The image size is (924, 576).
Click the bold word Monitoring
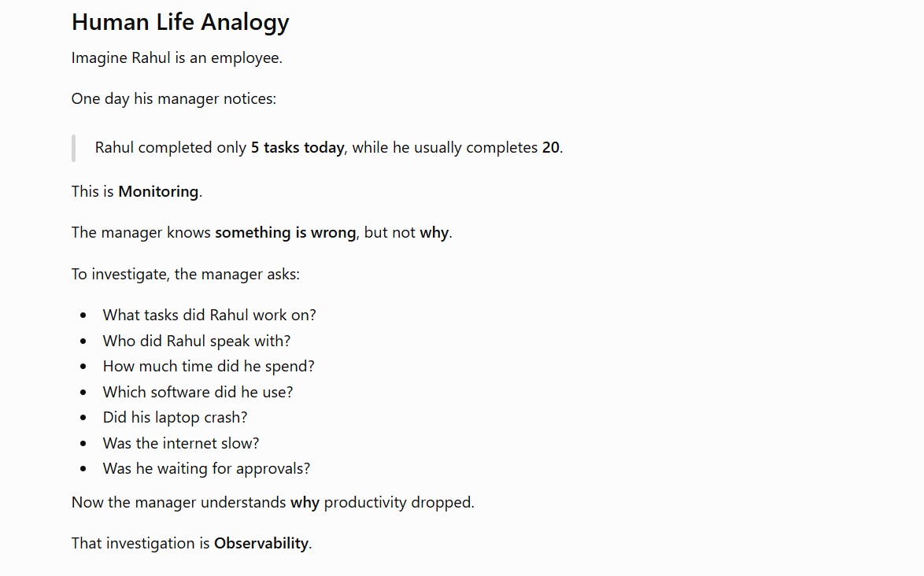pyautogui.click(x=158, y=191)
